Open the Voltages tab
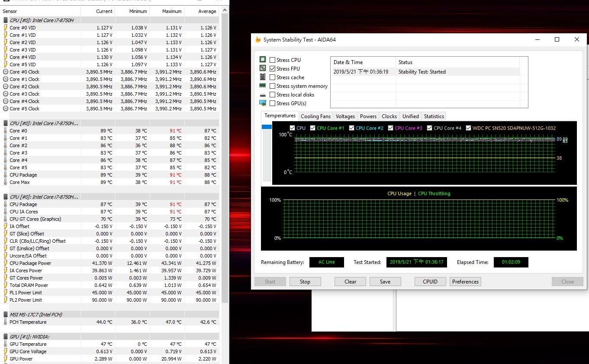Screen dimensions: 589x364 click(x=345, y=116)
